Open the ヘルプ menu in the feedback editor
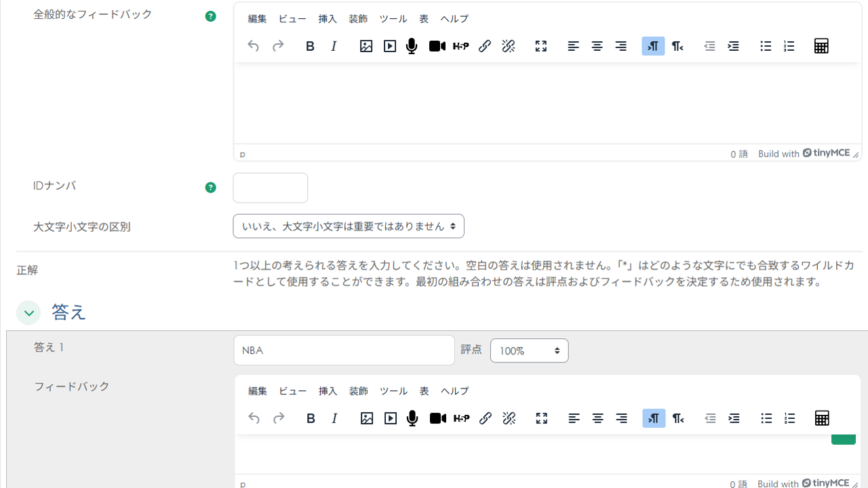This screenshot has width=868, height=488. [x=454, y=391]
